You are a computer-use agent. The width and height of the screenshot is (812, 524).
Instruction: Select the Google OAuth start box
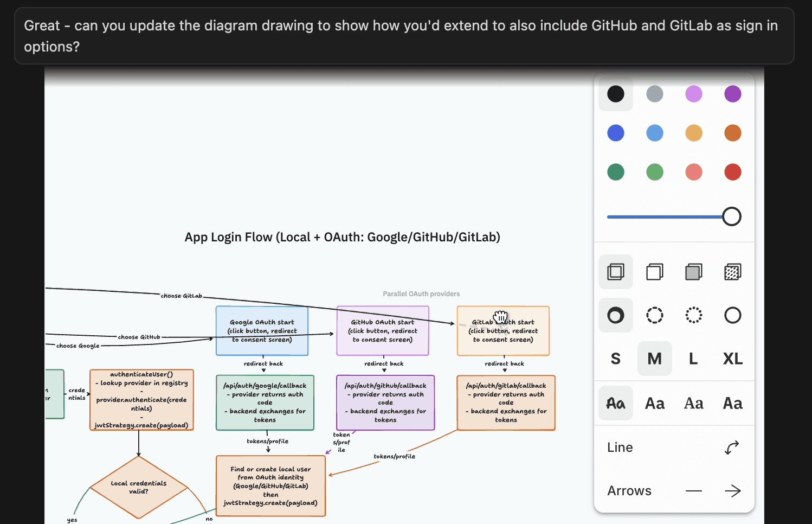pos(262,331)
